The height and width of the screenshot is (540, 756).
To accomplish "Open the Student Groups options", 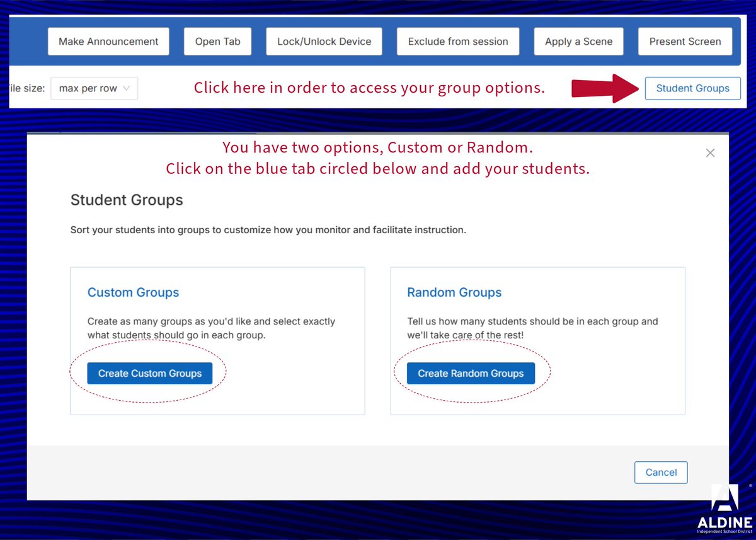I will pyautogui.click(x=693, y=88).
